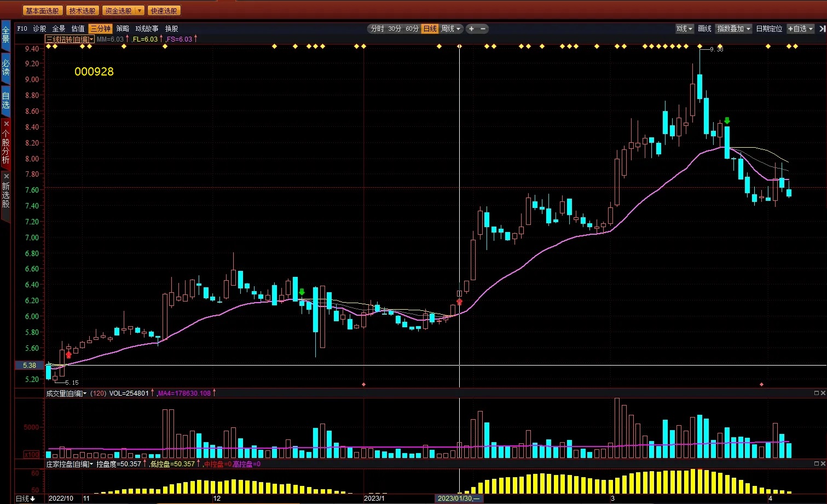Open the +自选 watchlist dropdown

tap(801, 28)
